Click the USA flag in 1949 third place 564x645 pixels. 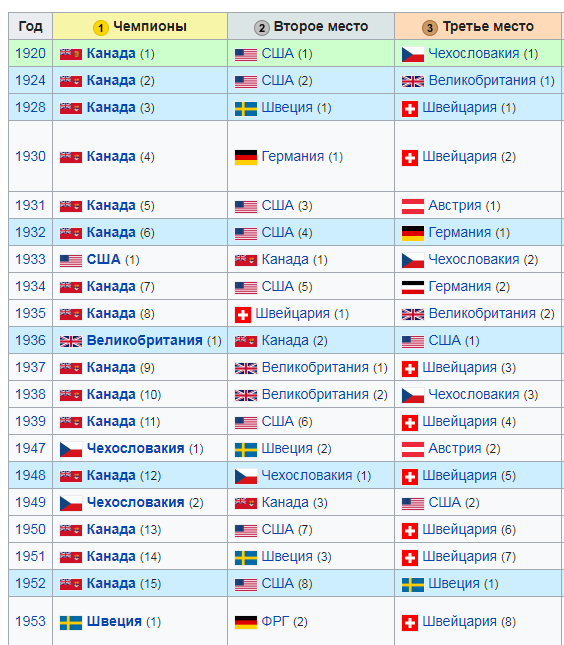click(x=413, y=503)
